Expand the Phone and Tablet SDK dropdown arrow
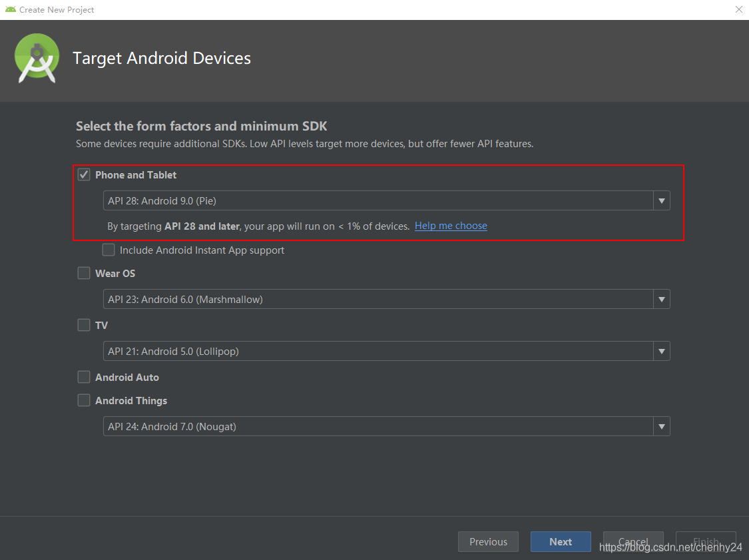749x560 pixels. point(662,200)
